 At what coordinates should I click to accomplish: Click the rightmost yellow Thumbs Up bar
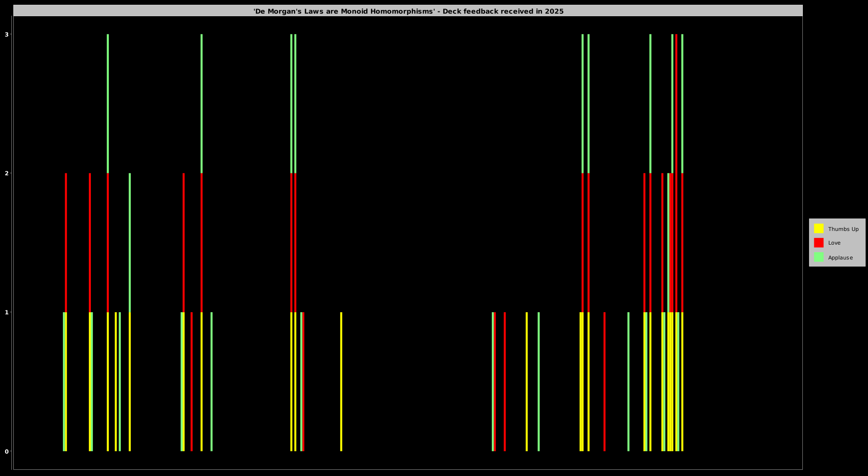point(682,381)
